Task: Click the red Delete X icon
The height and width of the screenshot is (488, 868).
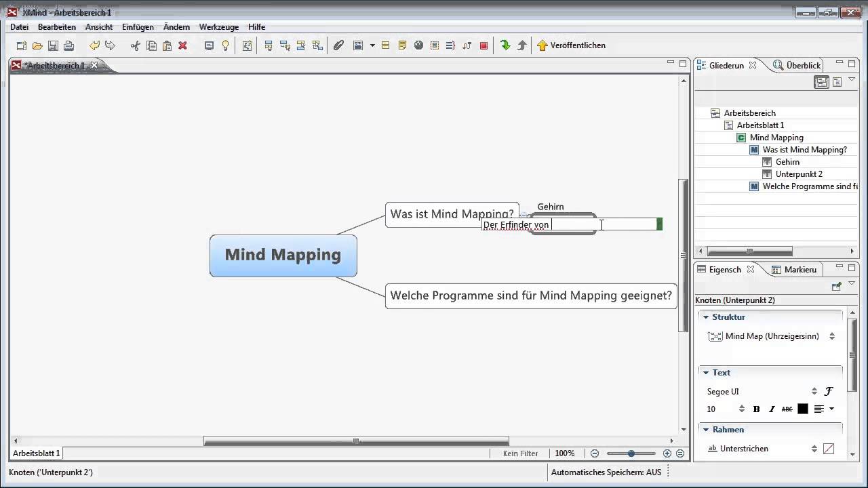Action: click(182, 45)
